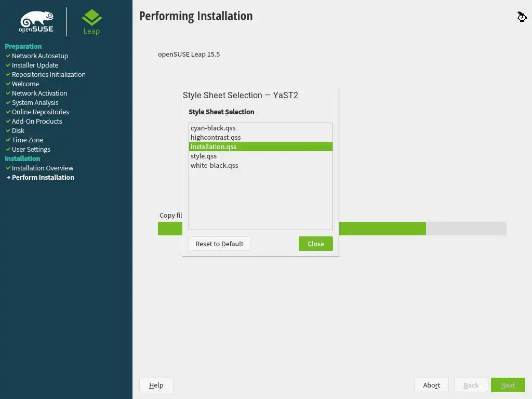This screenshot has height=399, width=532.
Task: Click the Preparation section heading
Action: [23, 46]
